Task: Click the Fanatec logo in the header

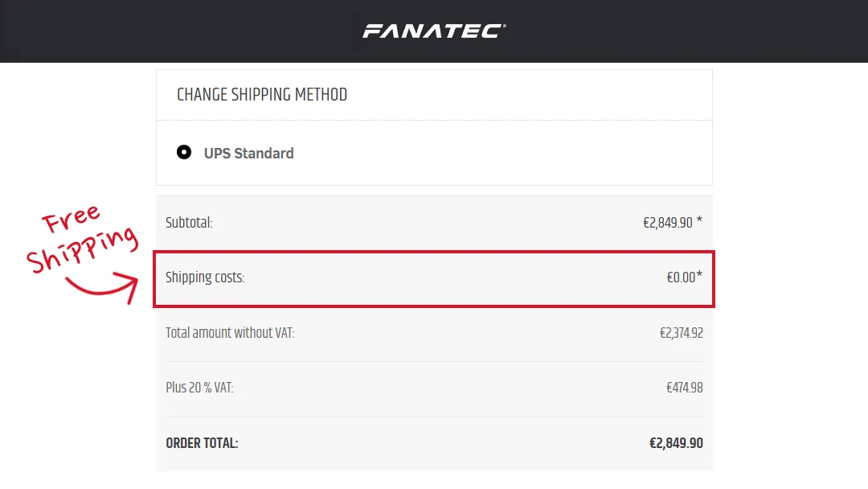Action: tap(433, 30)
